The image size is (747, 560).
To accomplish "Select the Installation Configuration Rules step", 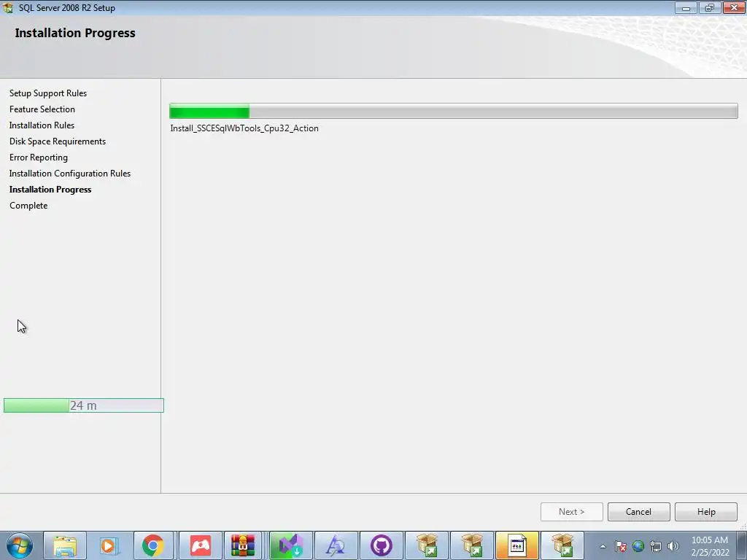I will (x=70, y=174).
